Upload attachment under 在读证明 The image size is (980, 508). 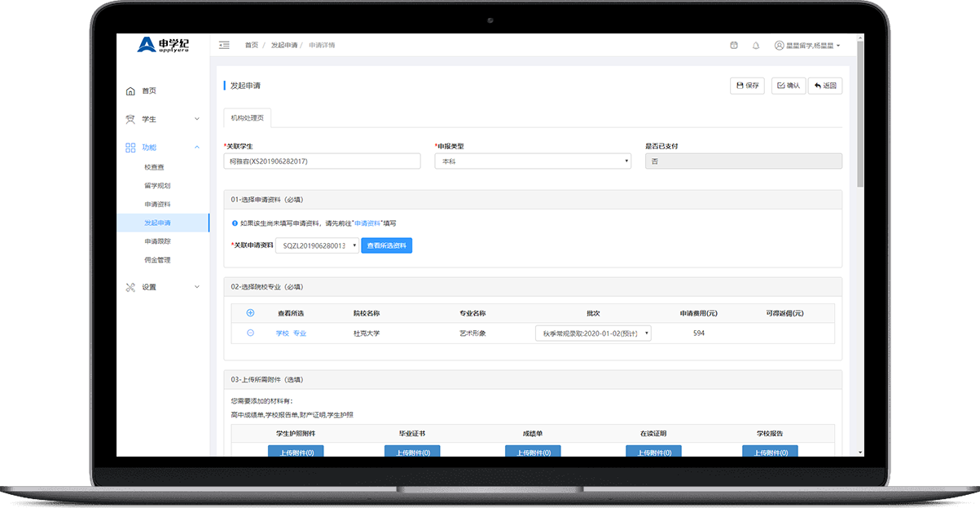653,451
